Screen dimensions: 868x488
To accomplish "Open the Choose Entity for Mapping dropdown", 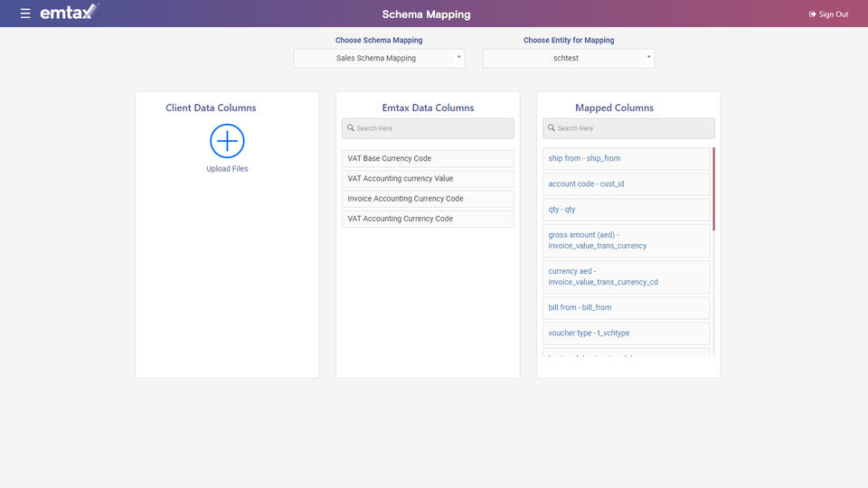I will 569,58.
